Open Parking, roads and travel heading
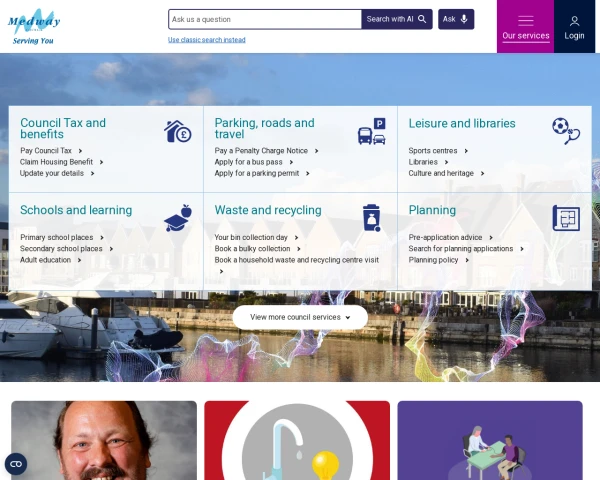This screenshot has height=480, width=600. [264, 129]
